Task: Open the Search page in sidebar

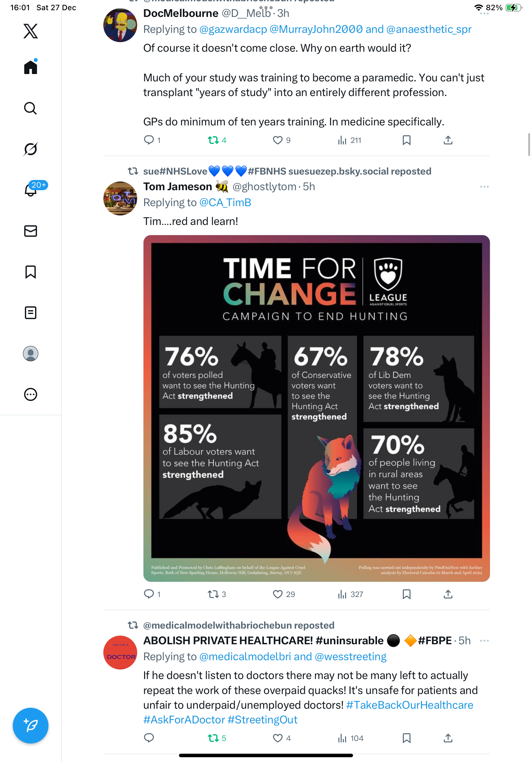Action: (31, 108)
